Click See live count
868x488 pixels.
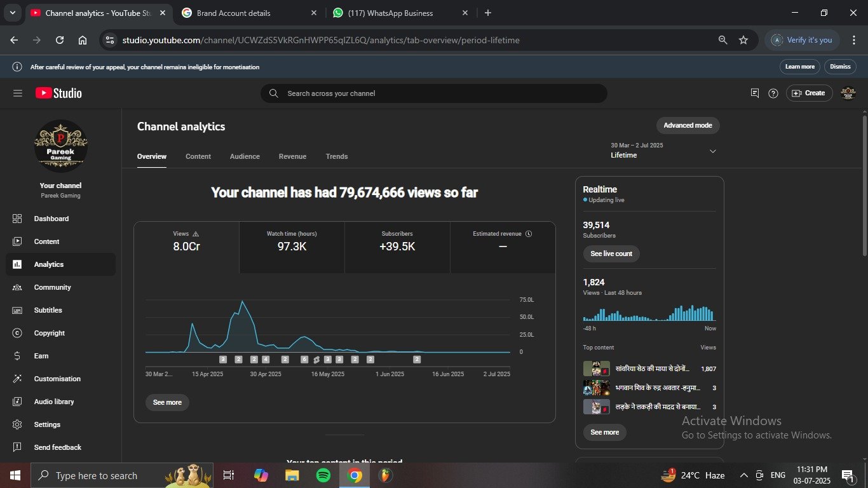(611, 254)
